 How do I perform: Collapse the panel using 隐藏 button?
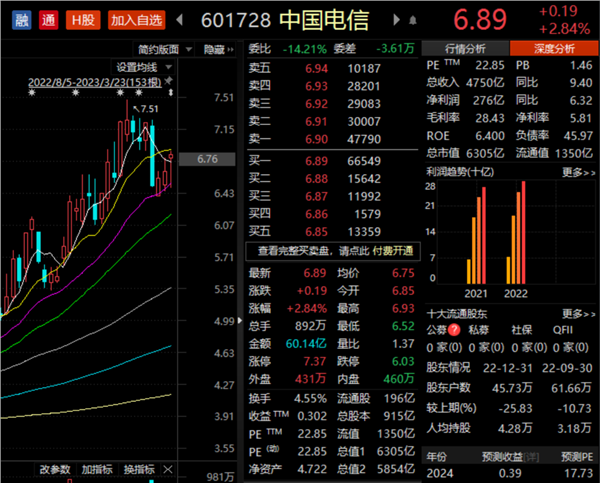pyautogui.click(x=217, y=48)
